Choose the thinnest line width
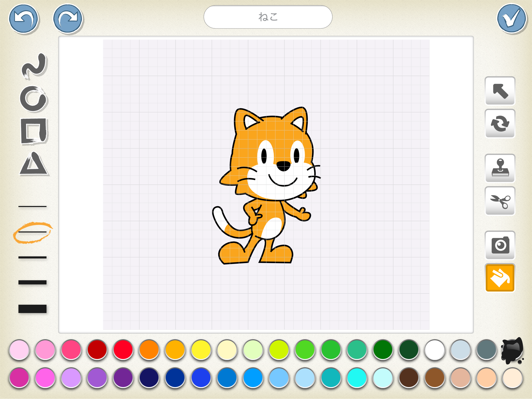The height and width of the screenshot is (399, 532). click(32, 207)
